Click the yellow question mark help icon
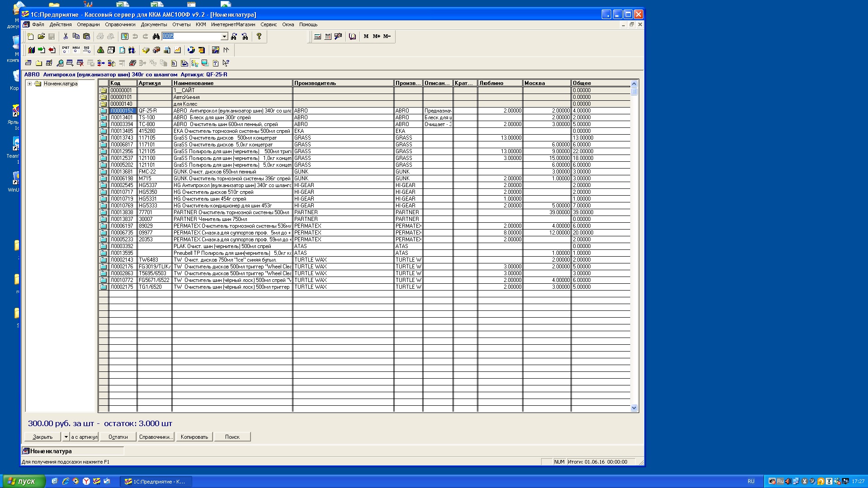 coord(259,37)
